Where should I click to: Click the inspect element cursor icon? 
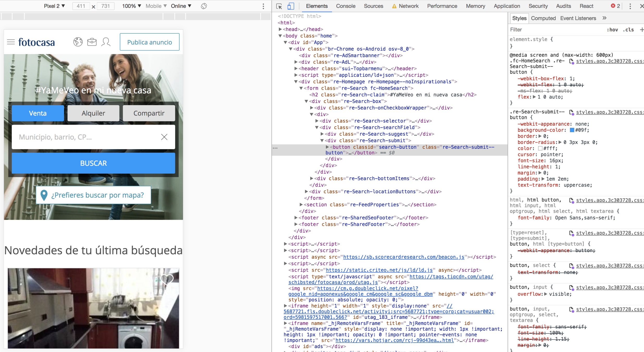click(279, 6)
